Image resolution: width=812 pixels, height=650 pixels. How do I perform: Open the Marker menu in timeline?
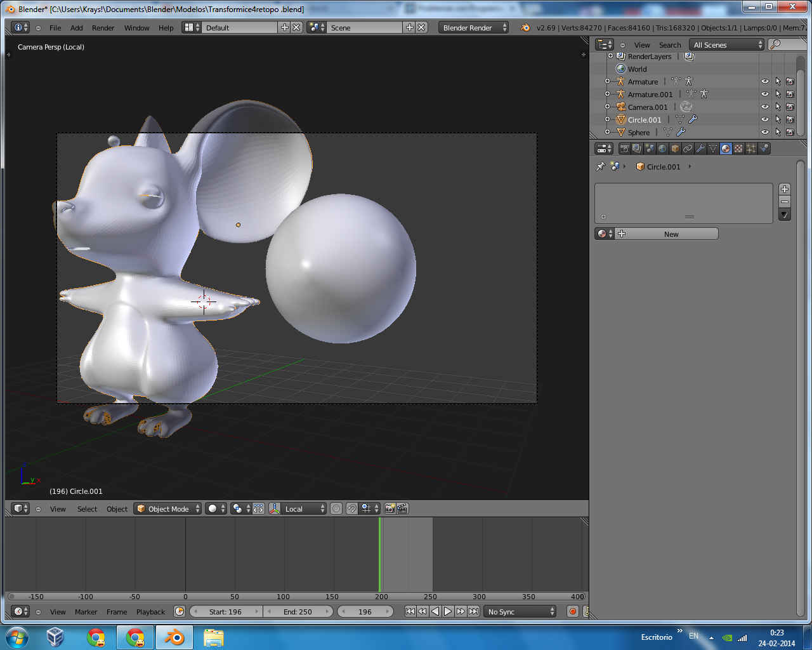click(x=86, y=612)
